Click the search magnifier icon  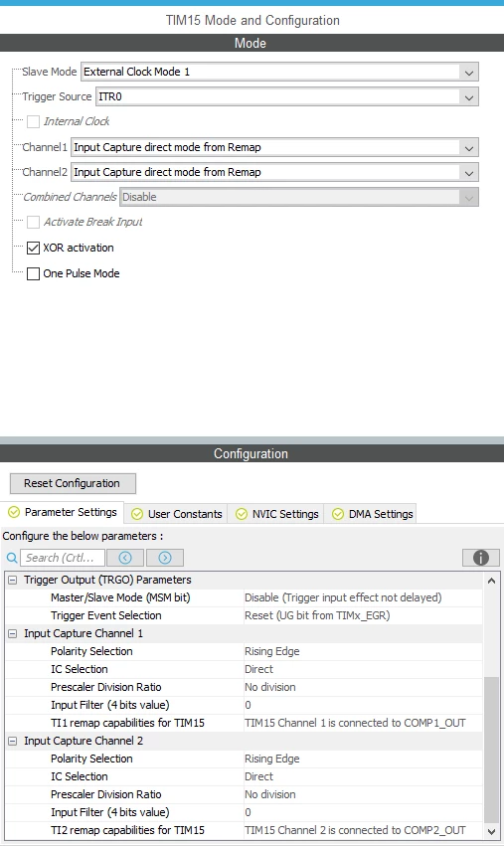click(11, 558)
